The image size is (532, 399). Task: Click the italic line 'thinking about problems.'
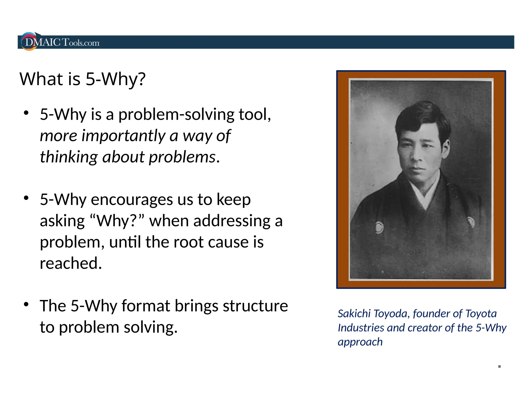click(130, 157)
